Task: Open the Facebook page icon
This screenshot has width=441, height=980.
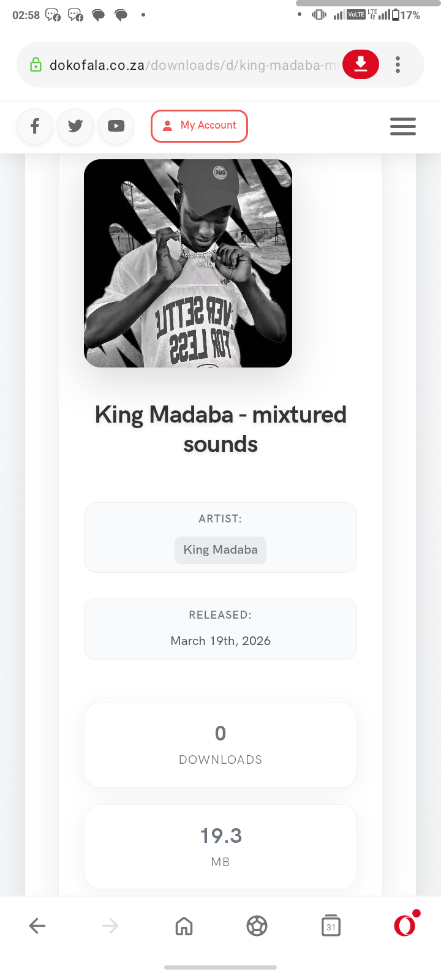Action: point(35,126)
